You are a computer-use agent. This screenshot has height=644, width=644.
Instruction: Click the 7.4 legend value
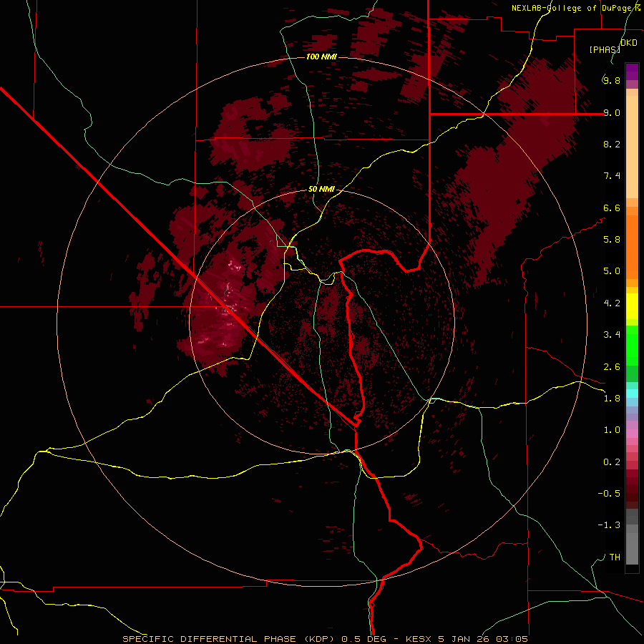[612, 176]
